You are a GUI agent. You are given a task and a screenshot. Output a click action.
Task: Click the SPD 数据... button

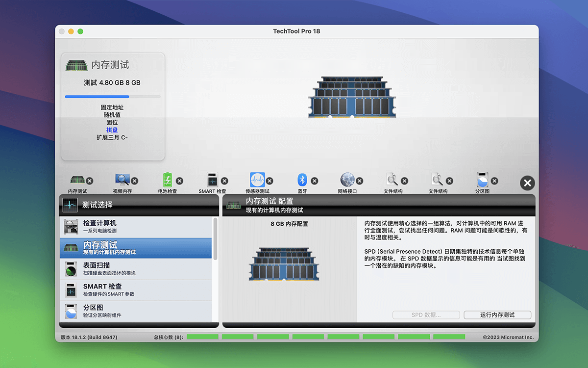[x=426, y=315]
